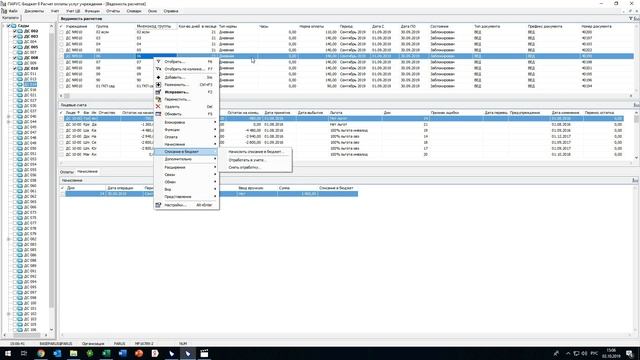
Task: Expand the Представления submenu arrow
Action: pyautogui.click(x=215, y=196)
